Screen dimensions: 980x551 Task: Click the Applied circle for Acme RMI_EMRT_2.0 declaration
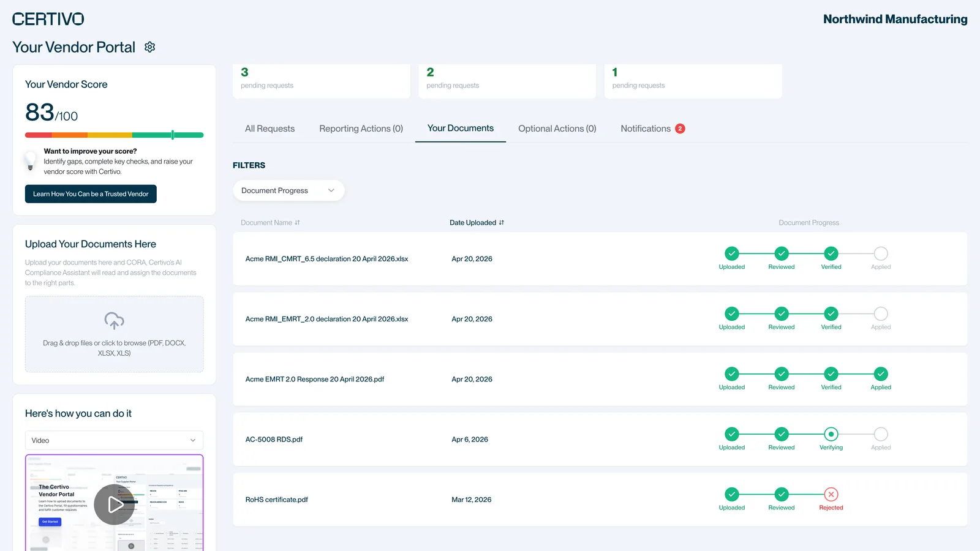[881, 313]
